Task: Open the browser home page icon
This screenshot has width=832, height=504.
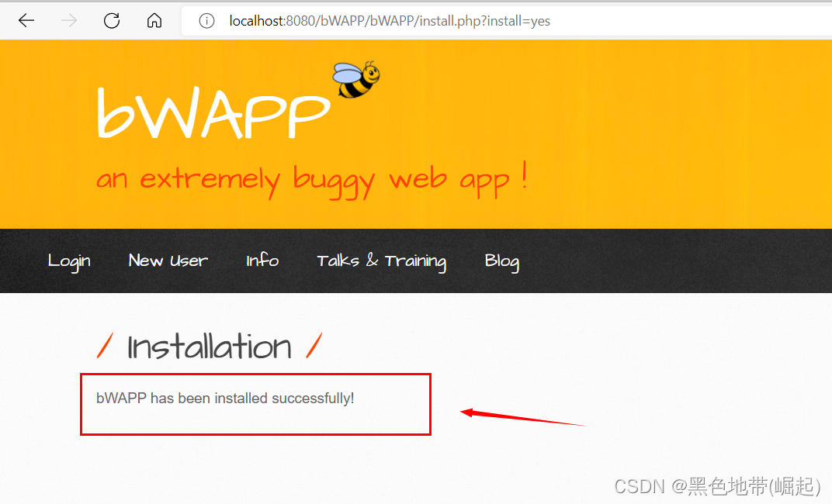Action: [x=154, y=21]
